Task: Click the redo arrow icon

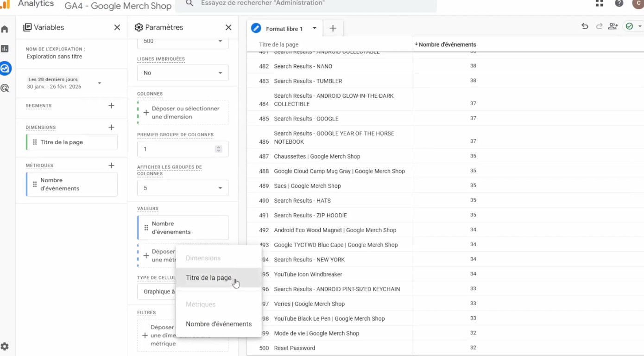Action: [599, 26]
